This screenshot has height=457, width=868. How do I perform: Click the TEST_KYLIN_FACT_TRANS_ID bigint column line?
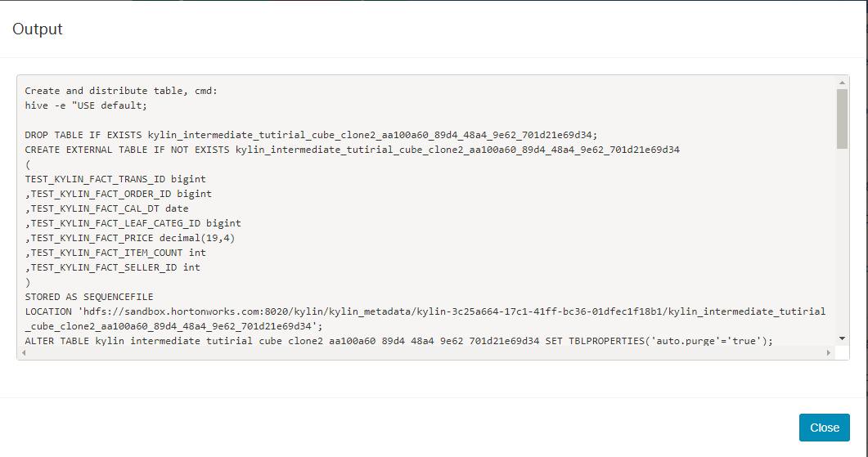[115, 179]
